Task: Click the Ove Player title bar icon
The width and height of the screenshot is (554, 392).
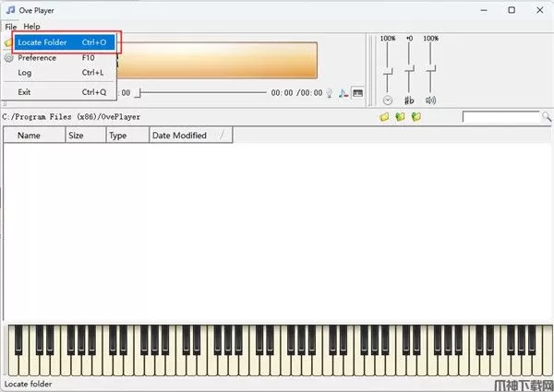Action: click(10, 10)
